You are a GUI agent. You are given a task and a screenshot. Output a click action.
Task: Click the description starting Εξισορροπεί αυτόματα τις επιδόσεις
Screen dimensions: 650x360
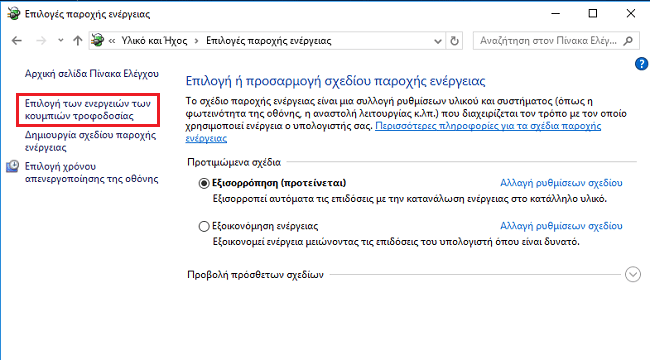tap(410, 199)
